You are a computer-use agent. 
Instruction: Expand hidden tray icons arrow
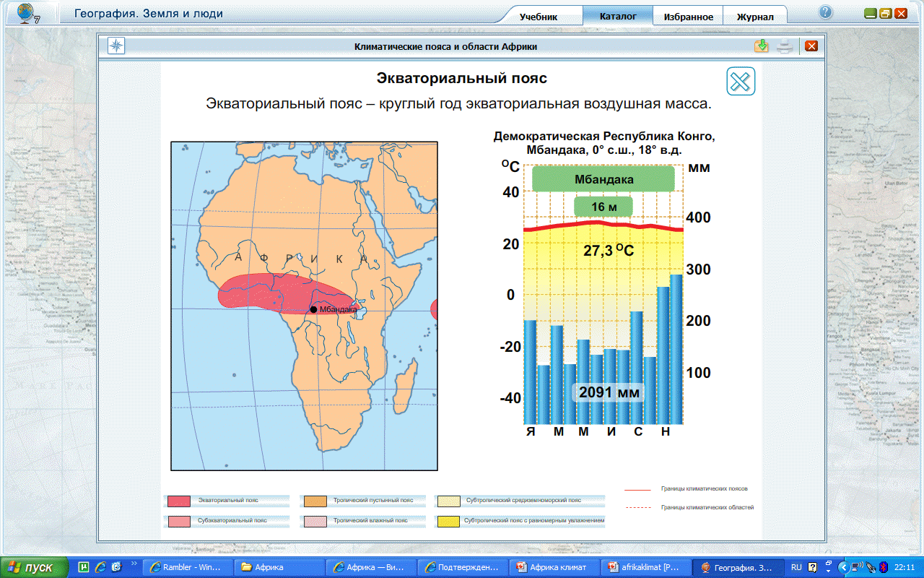coord(842,567)
